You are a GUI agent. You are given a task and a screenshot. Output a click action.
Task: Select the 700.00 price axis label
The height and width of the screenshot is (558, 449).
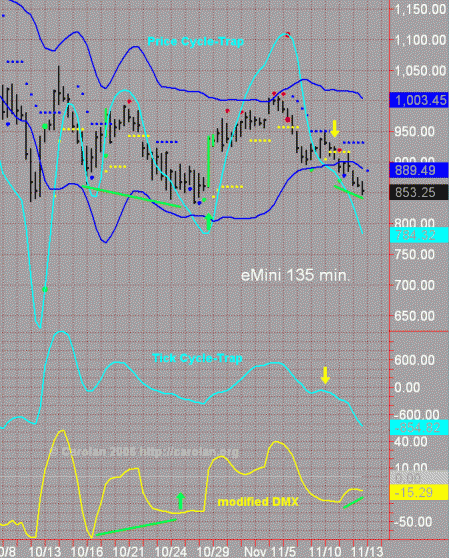[x=414, y=285]
